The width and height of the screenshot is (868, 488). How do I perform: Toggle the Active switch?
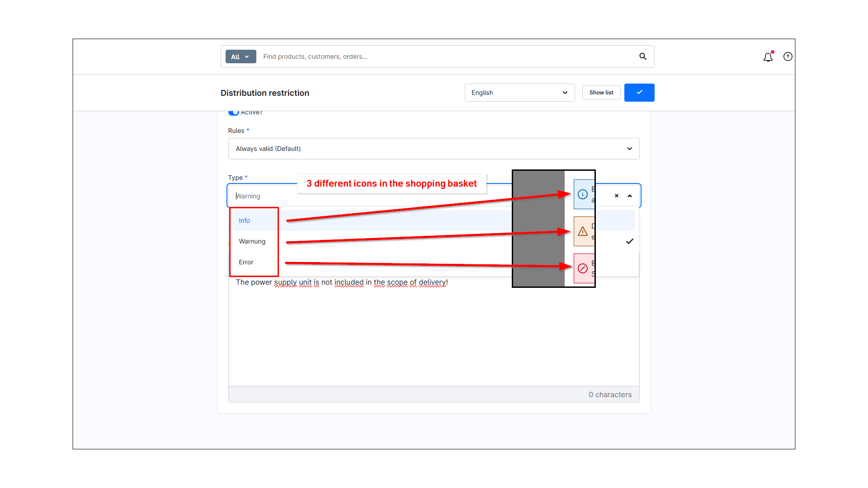pos(233,112)
